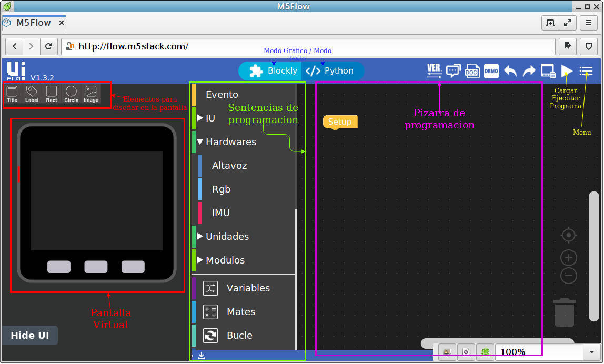The image size is (604, 364).
Task: Click the Hide UI button
Action: (x=30, y=336)
